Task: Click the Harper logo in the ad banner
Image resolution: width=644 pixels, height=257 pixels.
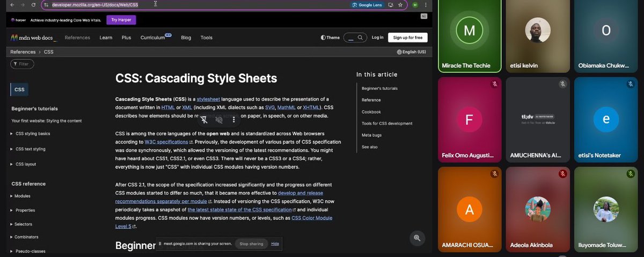Action: click(19, 20)
